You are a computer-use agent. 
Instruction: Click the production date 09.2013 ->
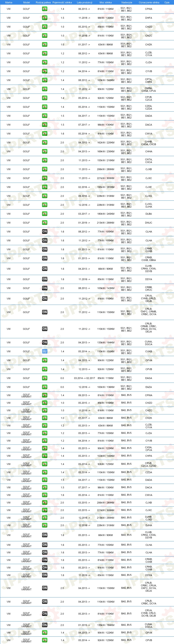84,395
